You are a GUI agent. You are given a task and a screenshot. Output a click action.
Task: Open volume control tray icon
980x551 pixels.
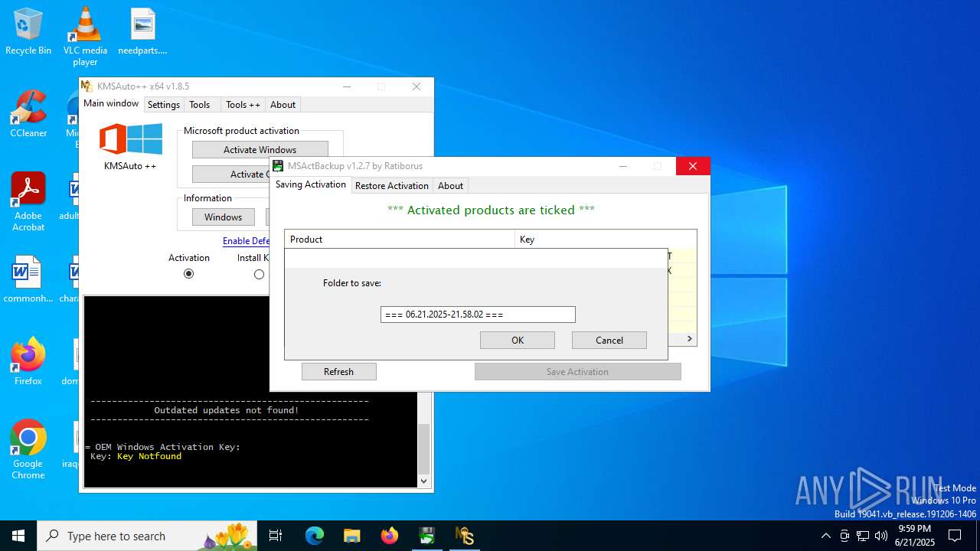(x=881, y=536)
